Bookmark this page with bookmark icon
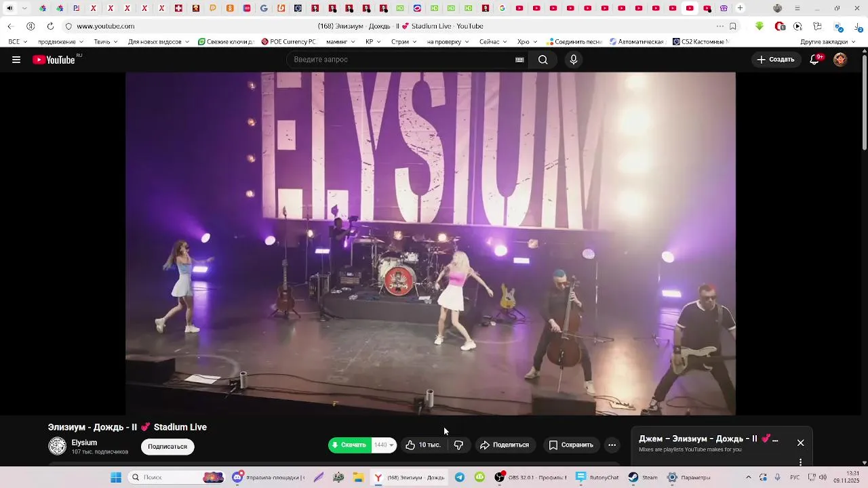The image size is (868, 488). click(733, 26)
